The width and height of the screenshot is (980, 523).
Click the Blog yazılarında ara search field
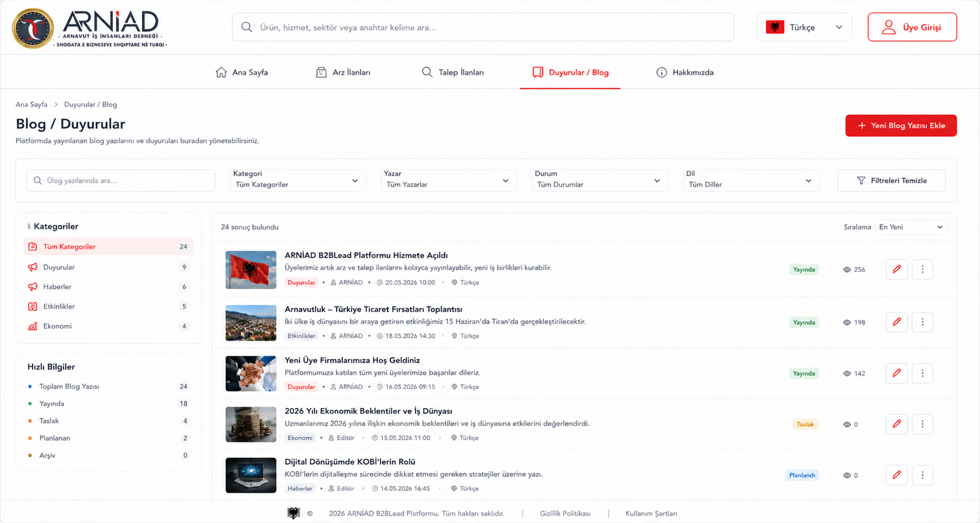(121, 180)
